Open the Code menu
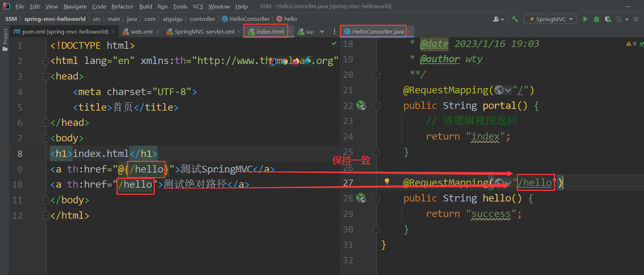 pyautogui.click(x=99, y=6)
